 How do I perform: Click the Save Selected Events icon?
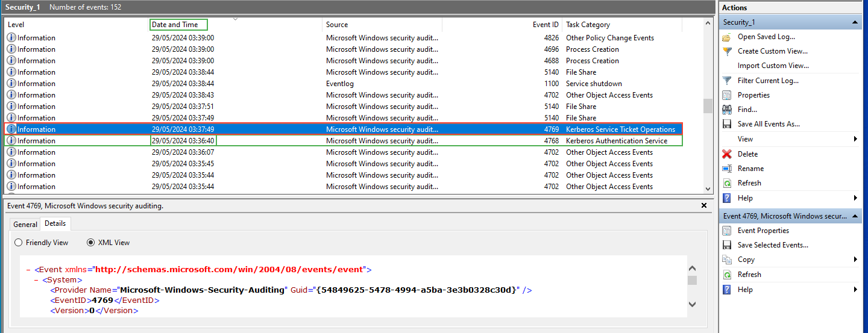pyautogui.click(x=727, y=245)
